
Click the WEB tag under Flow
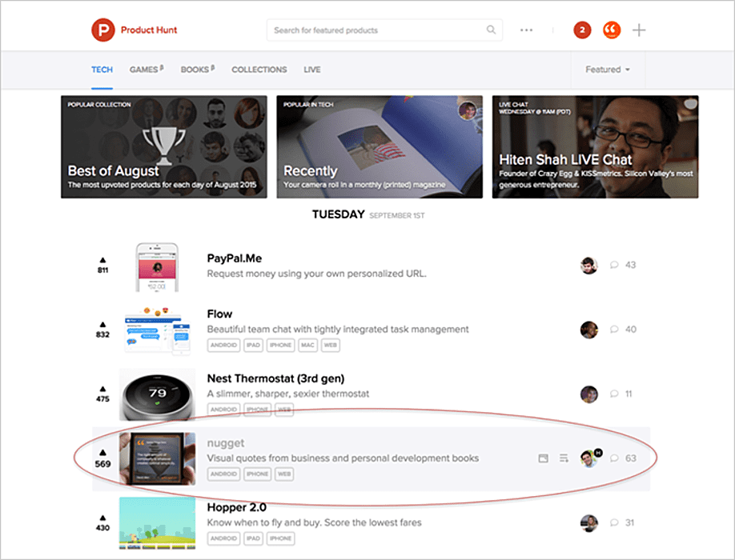[x=331, y=345]
